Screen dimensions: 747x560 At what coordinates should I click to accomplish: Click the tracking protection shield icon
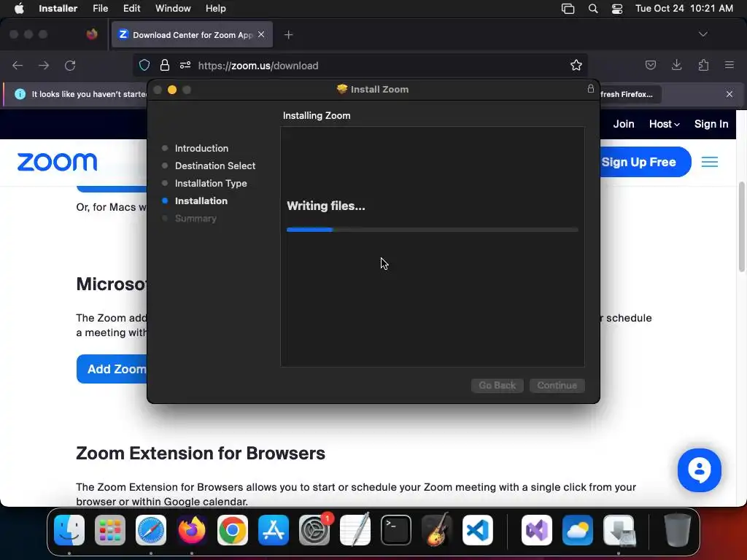pos(144,66)
